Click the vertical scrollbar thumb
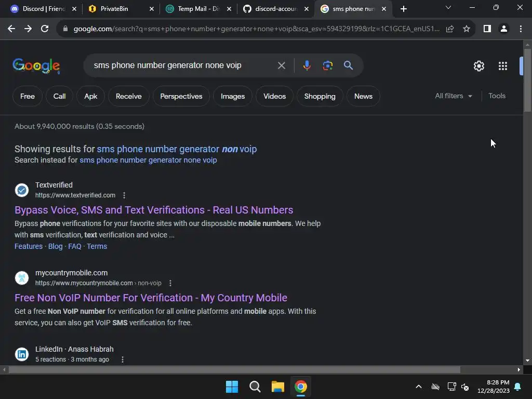Image resolution: width=532 pixels, height=399 pixels. 527,80
